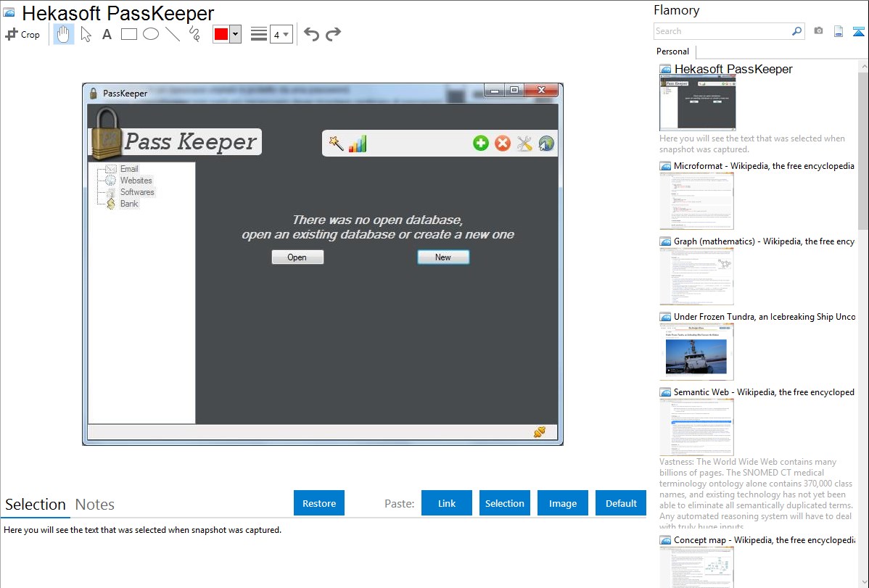Image resolution: width=869 pixels, height=588 pixels.
Task: Open Concept map Wikipedia snapshot title
Action: point(764,539)
